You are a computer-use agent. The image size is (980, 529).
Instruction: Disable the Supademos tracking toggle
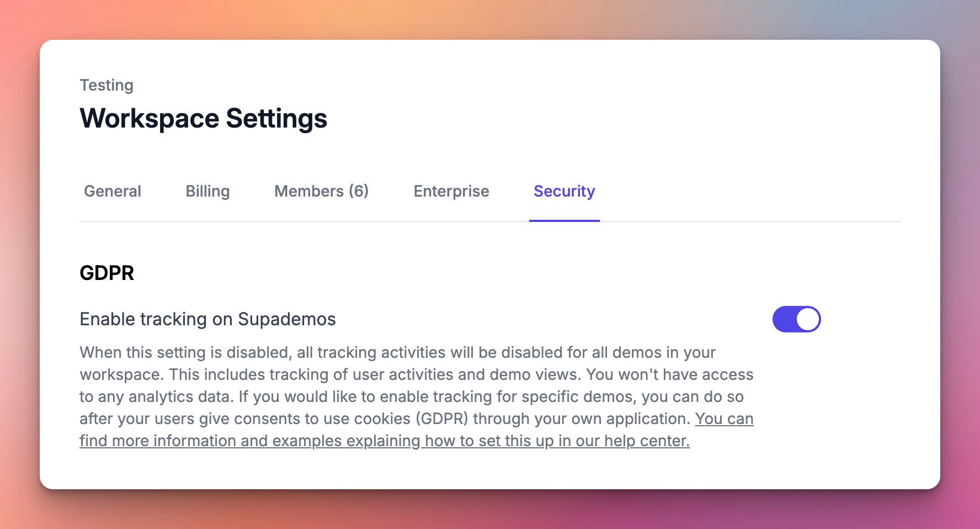(x=796, y=319)
